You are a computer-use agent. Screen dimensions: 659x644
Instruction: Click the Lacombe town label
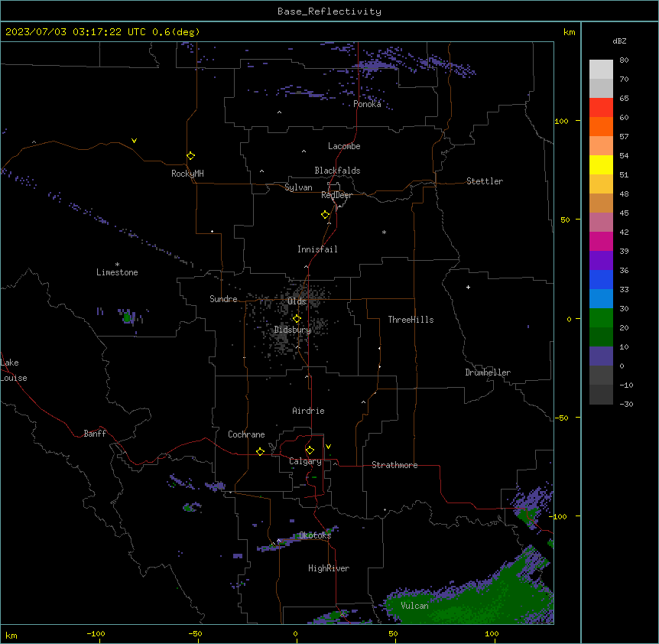pos(344,146)
